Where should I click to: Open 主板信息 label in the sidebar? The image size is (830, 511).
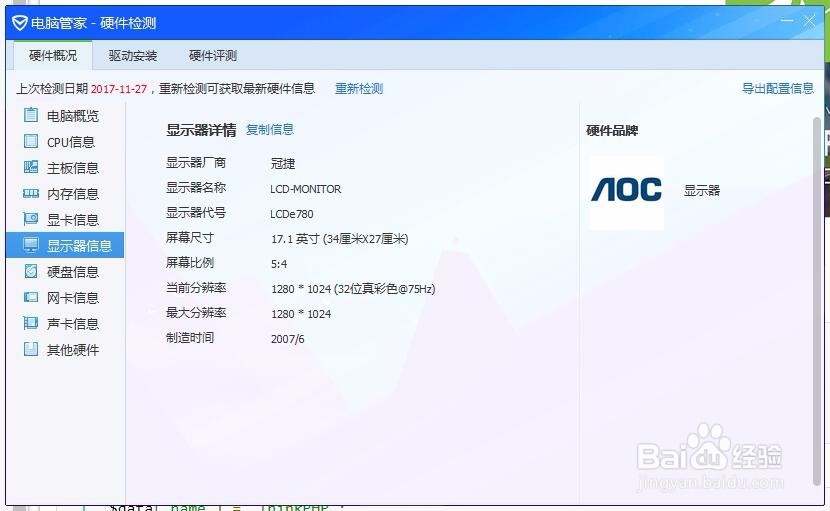tap(73, 168)
